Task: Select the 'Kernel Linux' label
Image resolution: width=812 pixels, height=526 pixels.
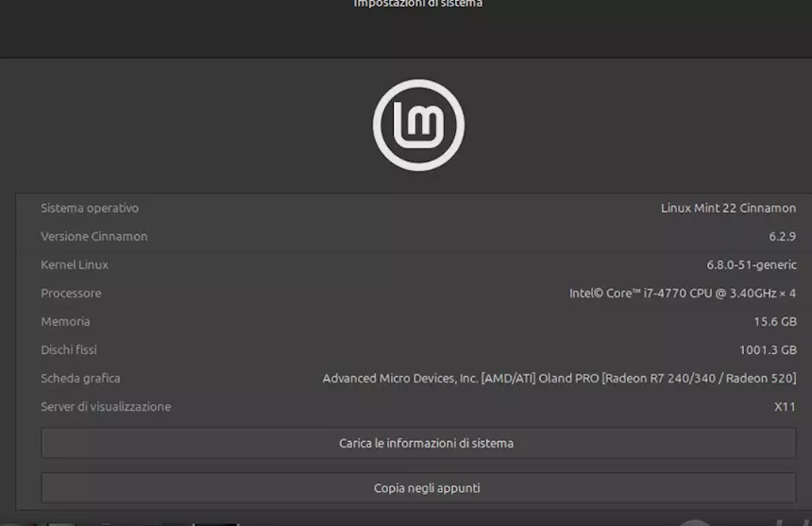Action: point(75,265)
